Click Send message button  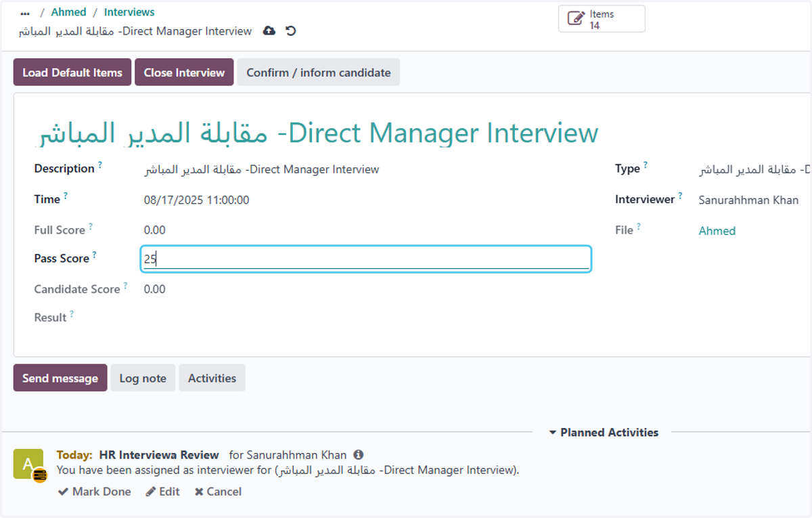point(60,379)
